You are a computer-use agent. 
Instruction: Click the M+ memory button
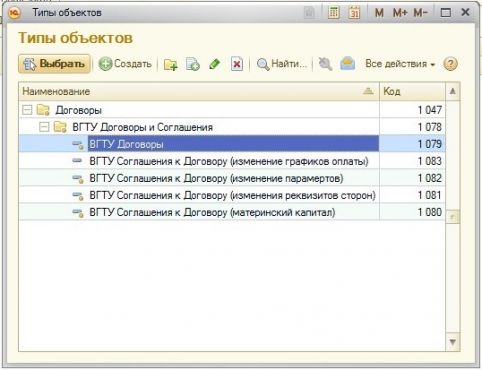pos(400,13)
